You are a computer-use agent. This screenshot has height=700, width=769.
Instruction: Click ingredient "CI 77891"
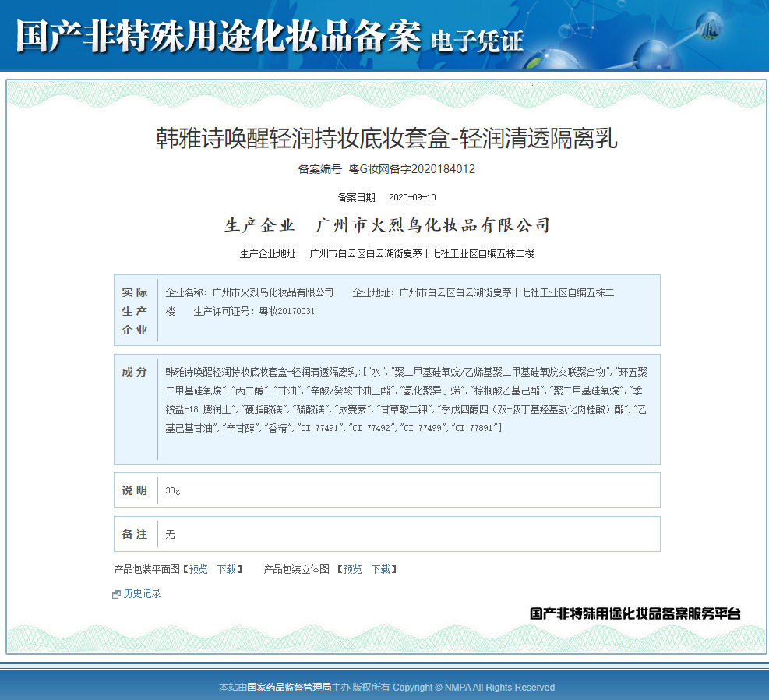[474, 428]
